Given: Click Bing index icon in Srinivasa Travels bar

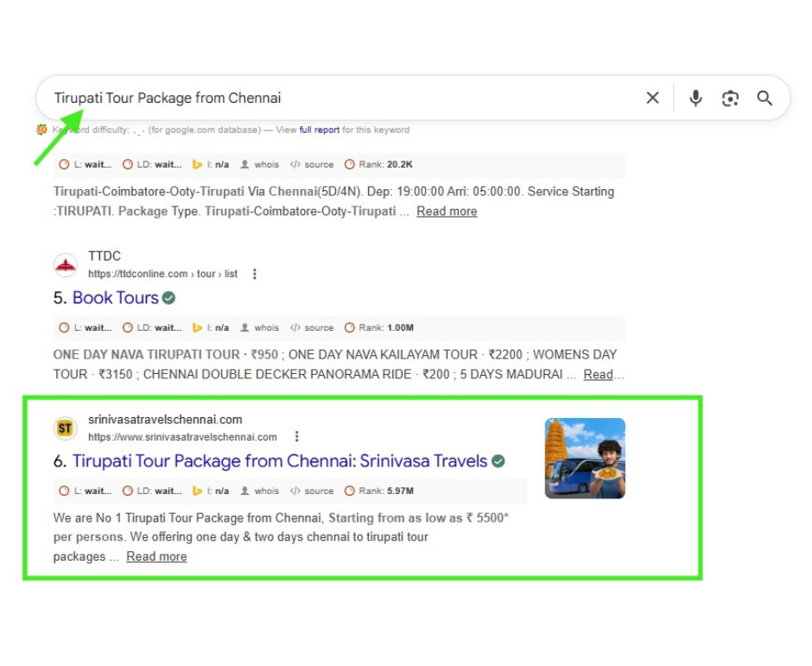Looking at the screenshot, I should [x=197, y=491].
